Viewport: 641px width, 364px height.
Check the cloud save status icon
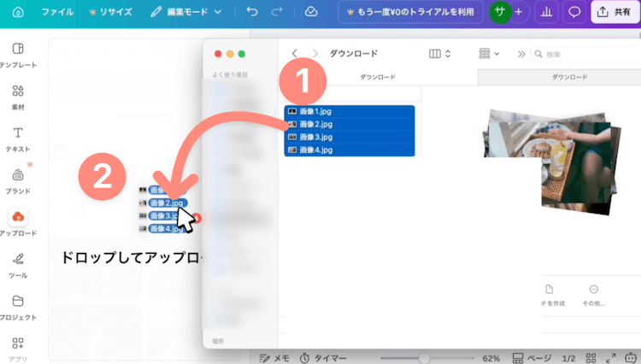(311, 12)
